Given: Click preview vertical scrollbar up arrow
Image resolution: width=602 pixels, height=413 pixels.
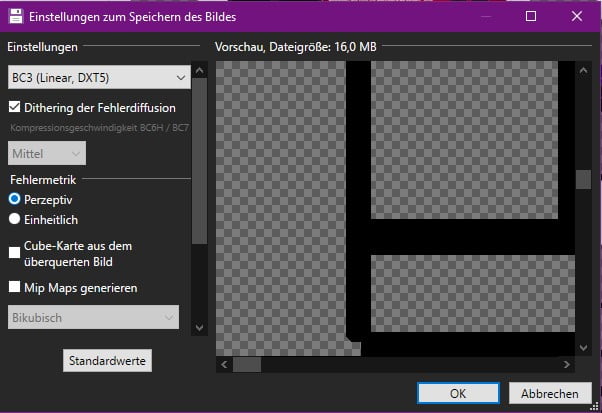Looking at the screenshot, I should click(x=583, y=70).
